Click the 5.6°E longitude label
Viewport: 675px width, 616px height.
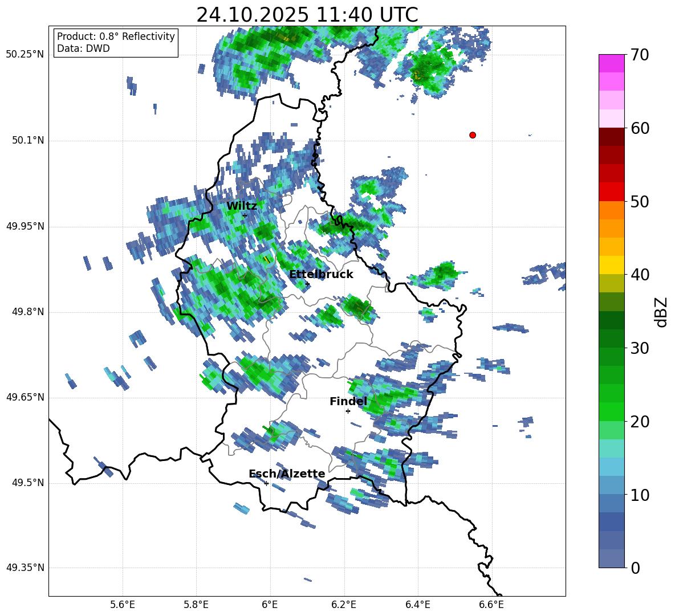(123, 605)
